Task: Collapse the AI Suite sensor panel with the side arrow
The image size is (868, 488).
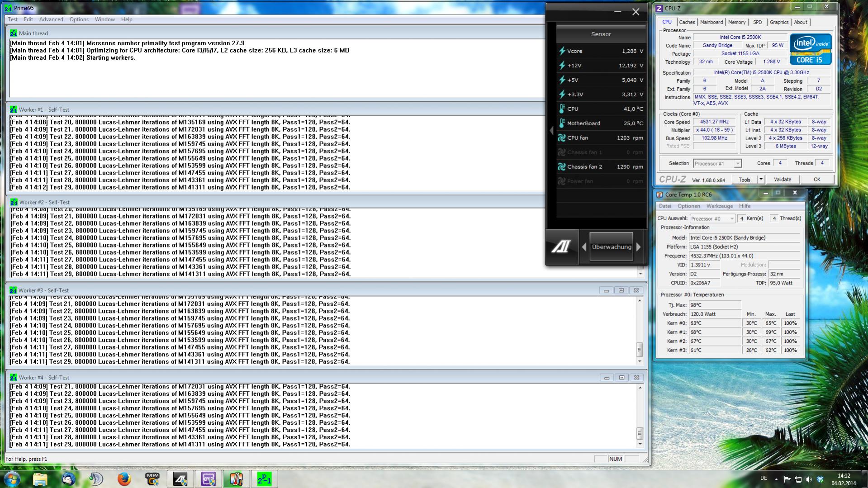Action: (551, 131)
